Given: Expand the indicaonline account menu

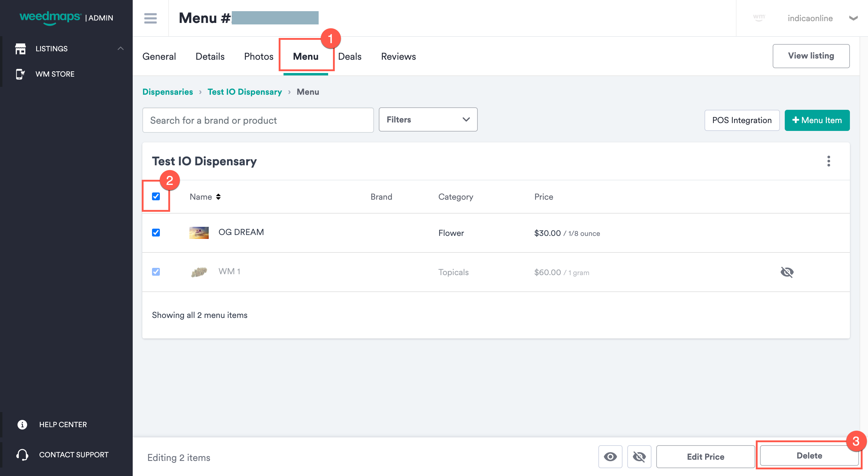Looking at the screenshot, I should [854, 18].
